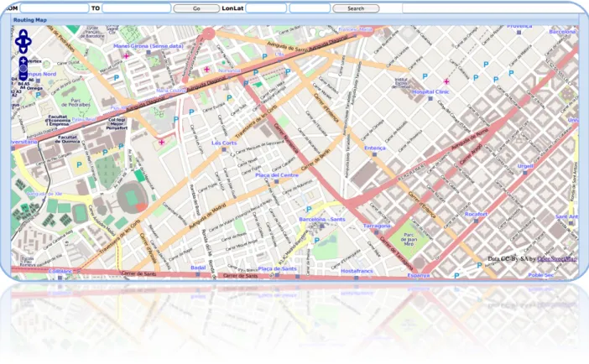Click the Urgell station square marker
Screen dimensions: 589x364
click(525, 173)
